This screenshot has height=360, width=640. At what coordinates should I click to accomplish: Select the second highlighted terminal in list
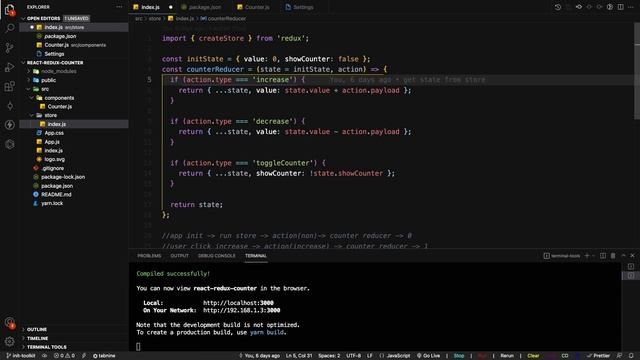(631, 276)
